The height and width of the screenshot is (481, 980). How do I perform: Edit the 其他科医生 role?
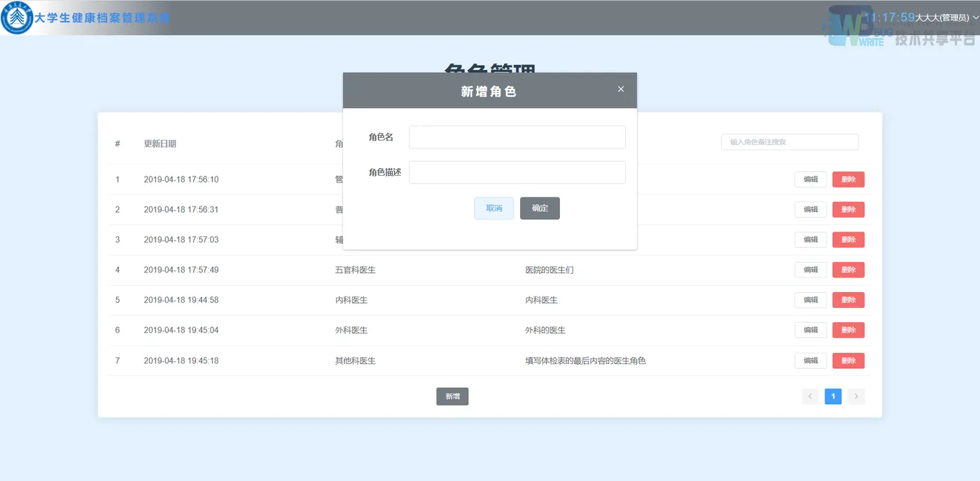tap(811, 361)
